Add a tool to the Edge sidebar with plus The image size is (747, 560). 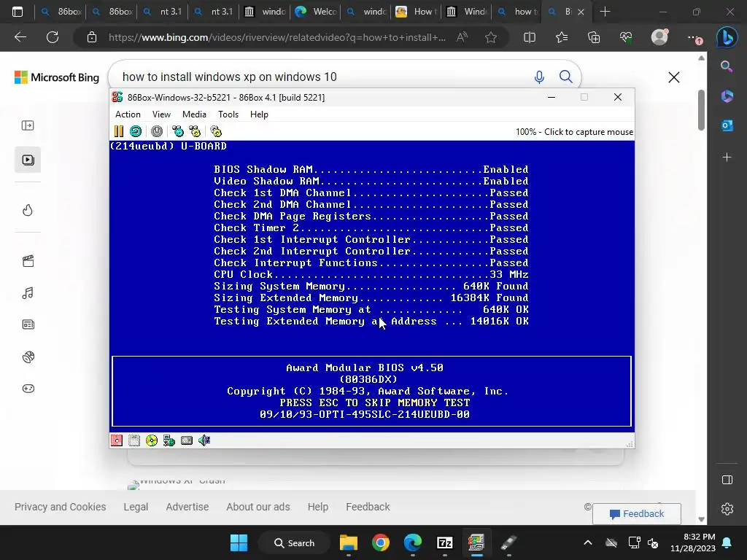(727, 157)
